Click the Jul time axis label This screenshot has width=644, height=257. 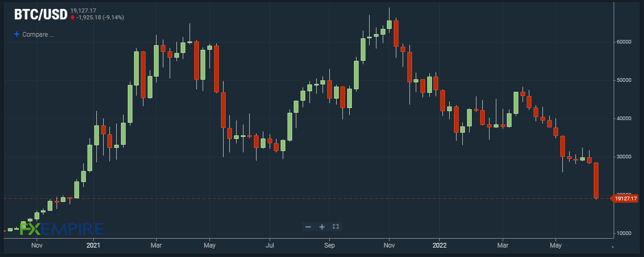pyautogui.click(x=270, y=245)
